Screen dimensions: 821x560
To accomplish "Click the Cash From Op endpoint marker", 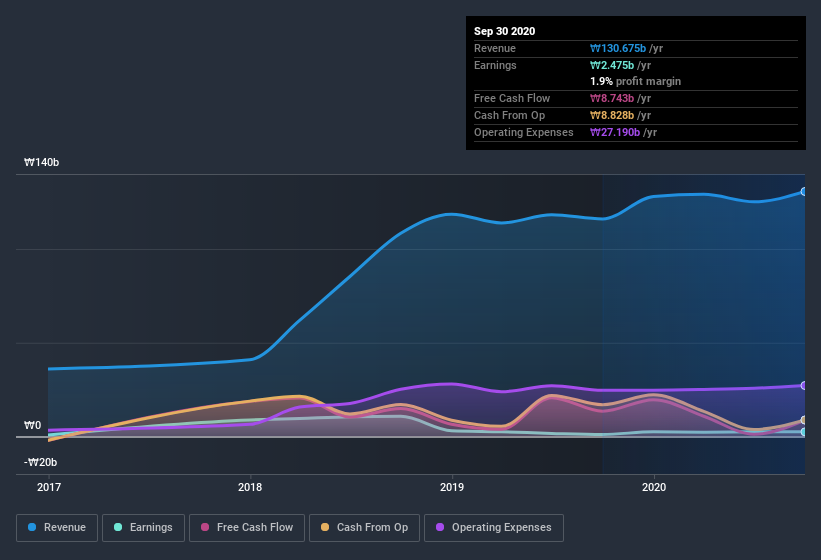I will 803,420.
